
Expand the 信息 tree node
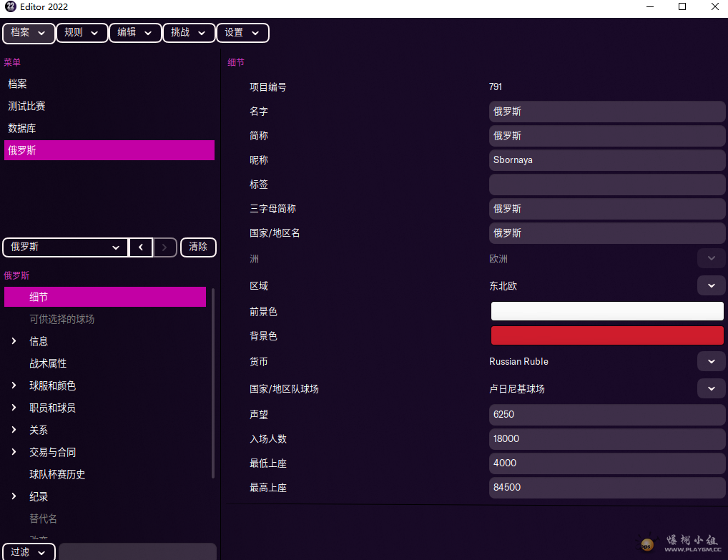pyautogui.click(x=14, y=342)
